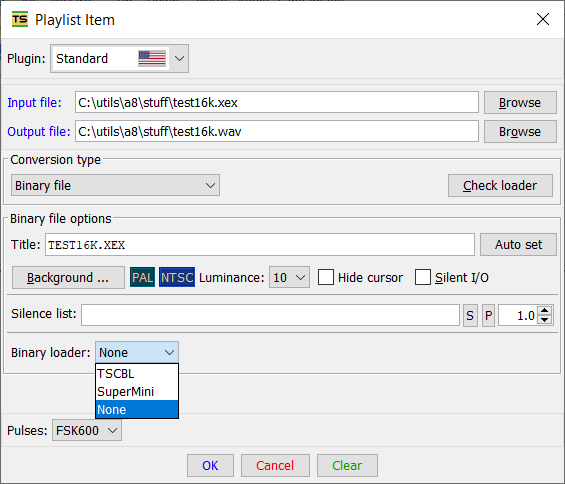Browse for the Input file
The image size is (565, 484).
click(x=520, y=102)
